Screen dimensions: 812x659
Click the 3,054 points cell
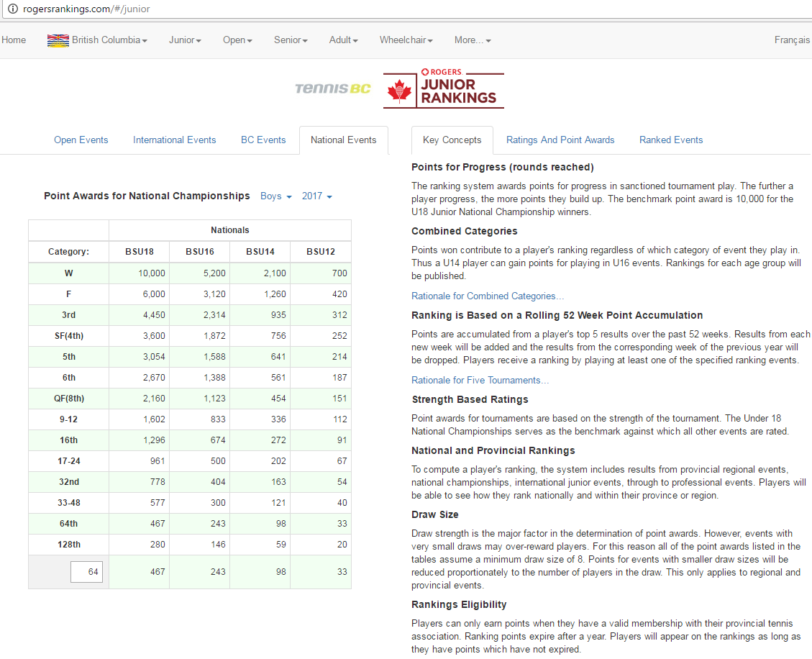[x=140, y=357]
